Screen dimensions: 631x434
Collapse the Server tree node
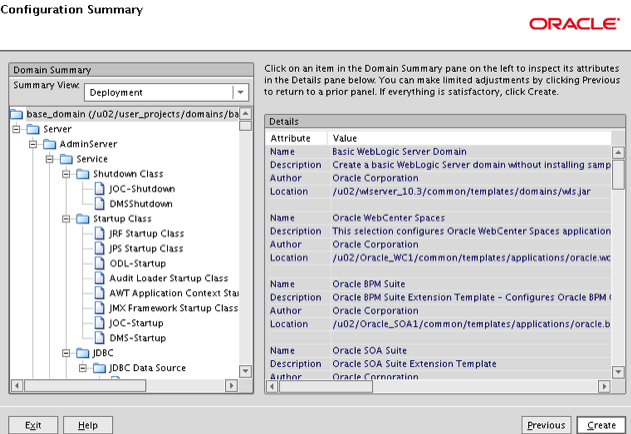17,129
